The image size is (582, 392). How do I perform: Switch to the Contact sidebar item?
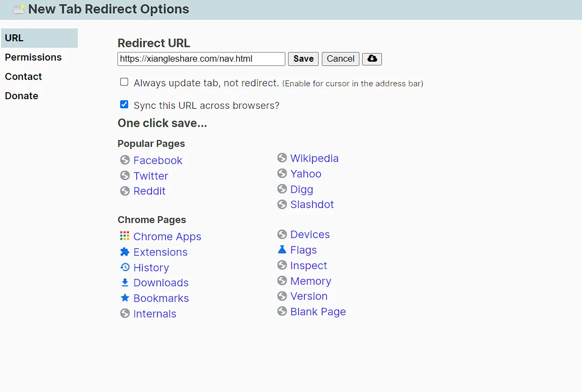click(x=24, y=77)
